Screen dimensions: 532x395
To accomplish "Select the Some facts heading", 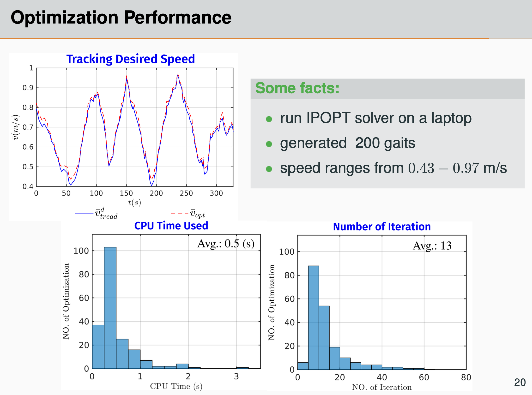I will point(298,88).
